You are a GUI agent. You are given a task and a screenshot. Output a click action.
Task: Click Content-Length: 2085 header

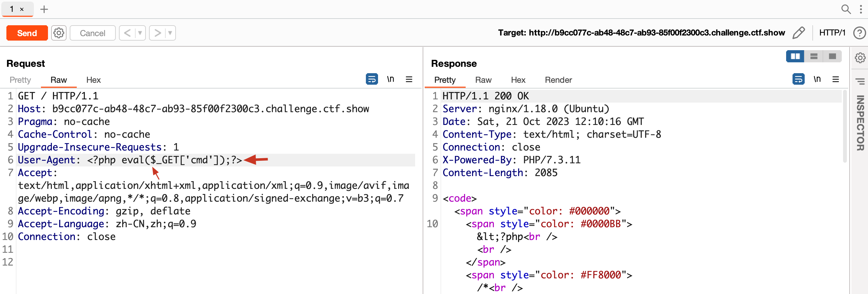coord(500,173)
